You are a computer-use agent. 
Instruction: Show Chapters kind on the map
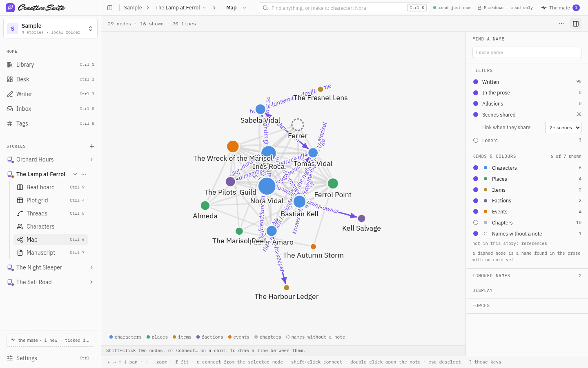click(476, 223)
